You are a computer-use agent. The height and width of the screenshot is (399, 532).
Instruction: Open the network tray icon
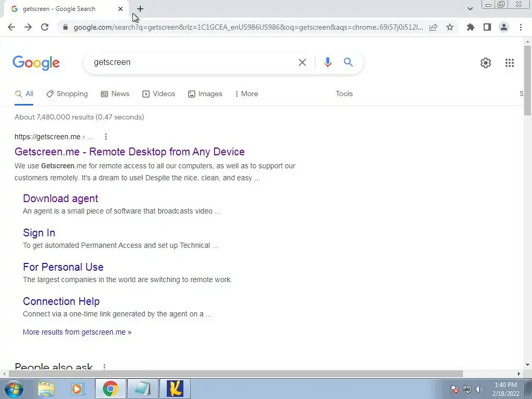pyautogui.click(x=467, y=389)
